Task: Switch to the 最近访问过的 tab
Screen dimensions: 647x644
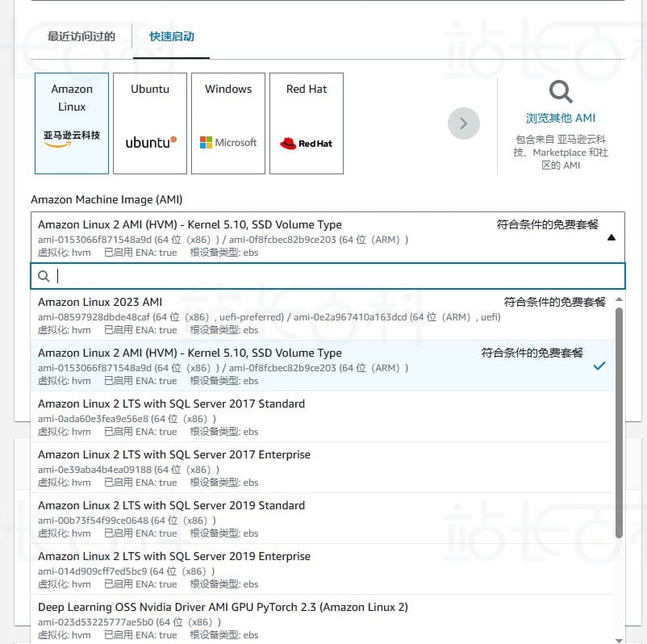Action: (x=81, y=36)
